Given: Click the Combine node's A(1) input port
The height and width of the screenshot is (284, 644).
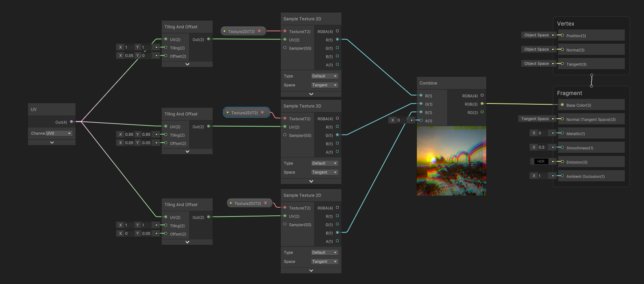Looking at the screenshot, I should pos(421,121).
